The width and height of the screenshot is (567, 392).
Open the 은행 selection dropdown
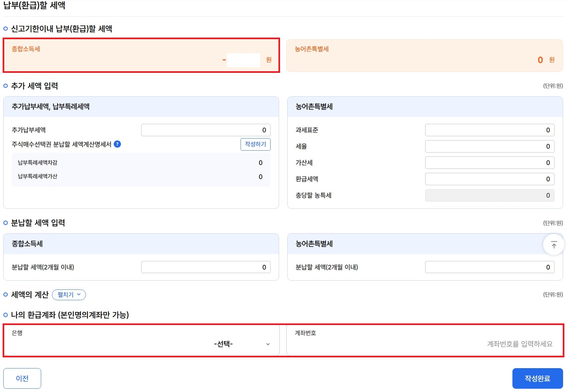[x=142, y=340]
